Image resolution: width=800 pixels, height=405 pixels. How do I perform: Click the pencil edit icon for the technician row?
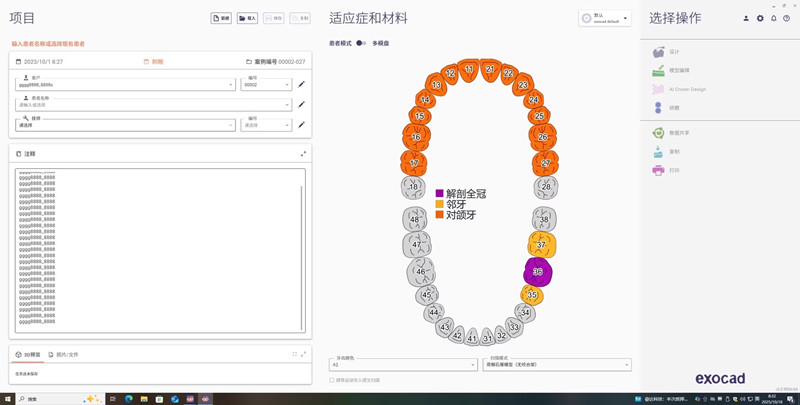pyautogui.click(x=302, y=124)
